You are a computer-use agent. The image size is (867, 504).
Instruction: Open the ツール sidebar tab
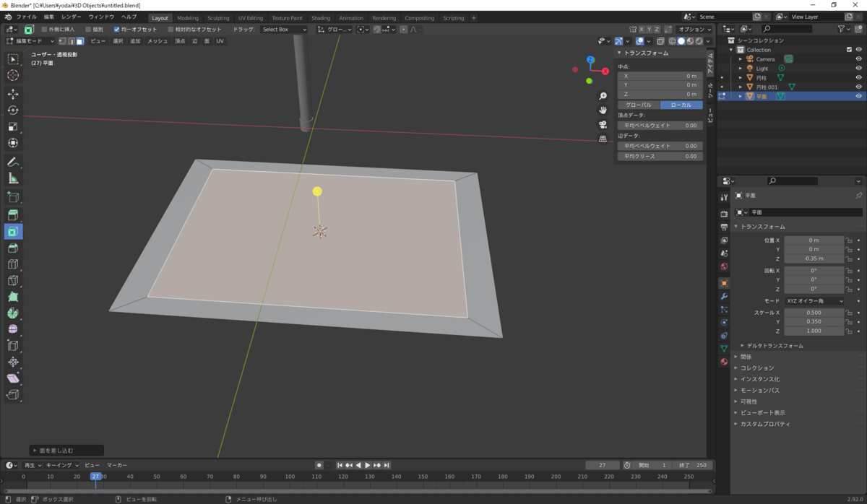click(710, 90)
